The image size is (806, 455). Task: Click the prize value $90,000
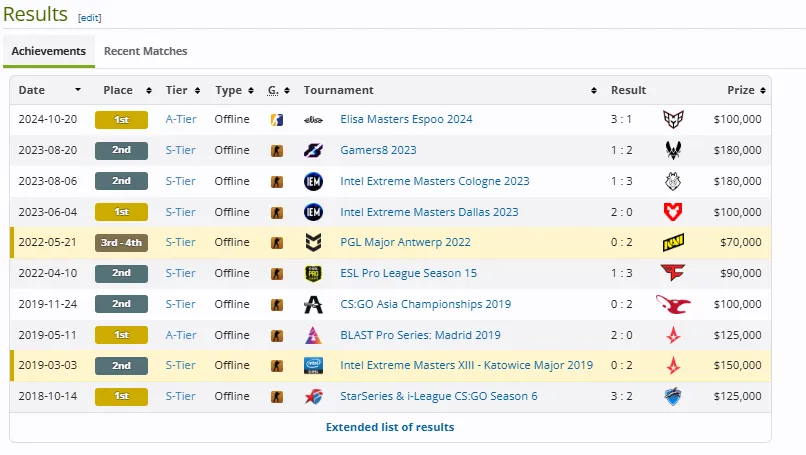point(741,273)
